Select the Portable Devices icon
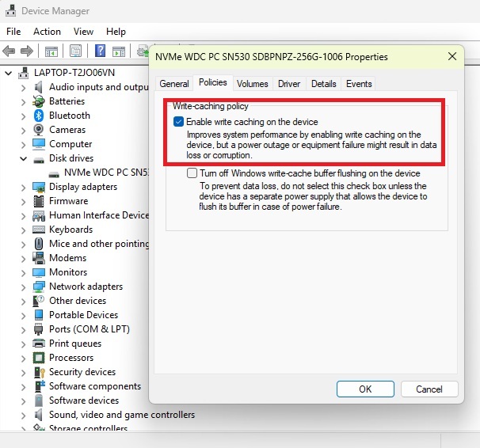This screenshot has width=480, height=448. [x=39, y=315]
